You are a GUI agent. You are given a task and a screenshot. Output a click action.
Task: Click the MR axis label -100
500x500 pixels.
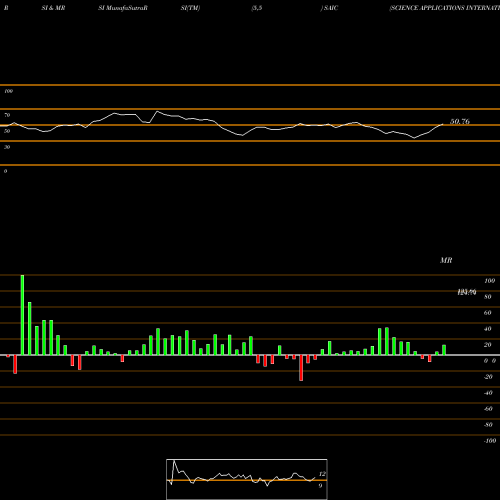click(x=490, y=441)
